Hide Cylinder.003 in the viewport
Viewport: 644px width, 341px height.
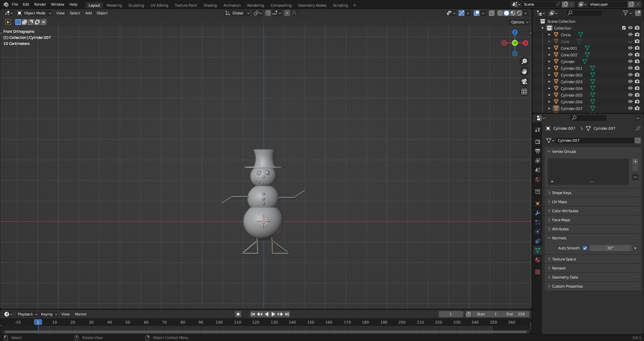click(630, 81)
